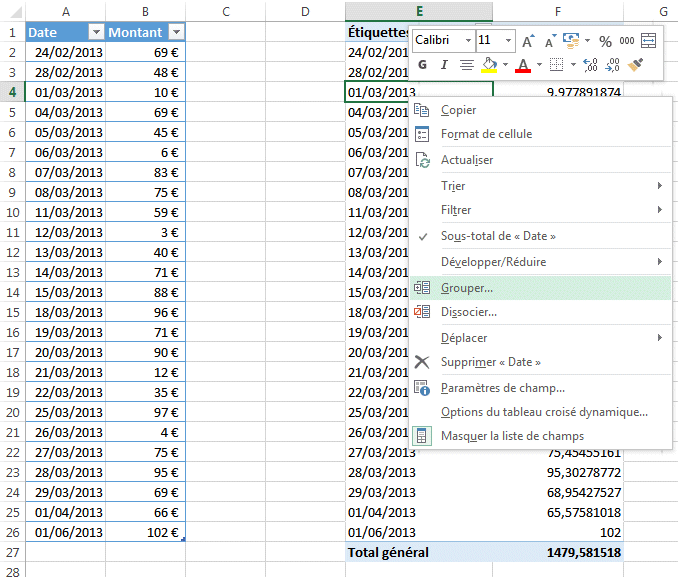Select column E header
This screenshot has width=678, height=577.
tap(419, 12)
